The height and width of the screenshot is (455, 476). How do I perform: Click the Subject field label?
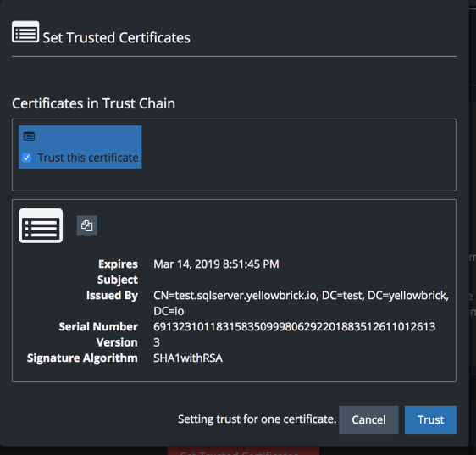(118, 280)
